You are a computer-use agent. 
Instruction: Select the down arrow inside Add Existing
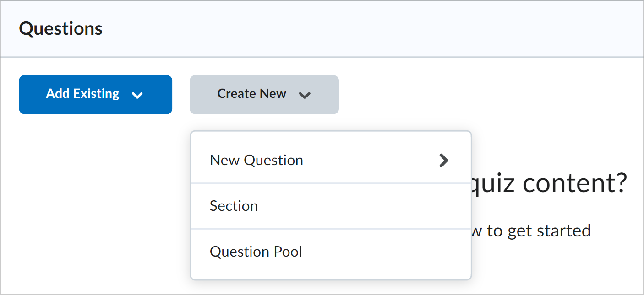point(138,95)
